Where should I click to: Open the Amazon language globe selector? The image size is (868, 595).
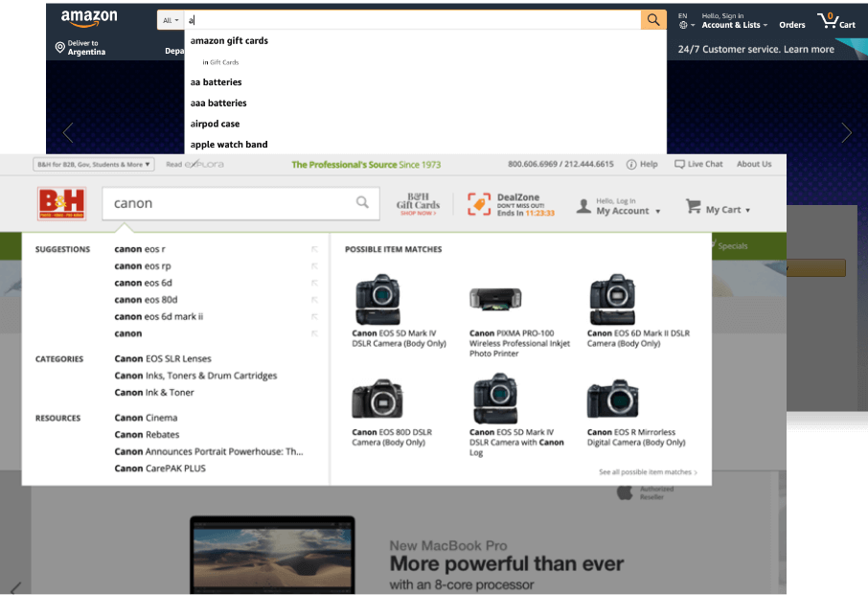pyautogui.click(x=686, y=25)
